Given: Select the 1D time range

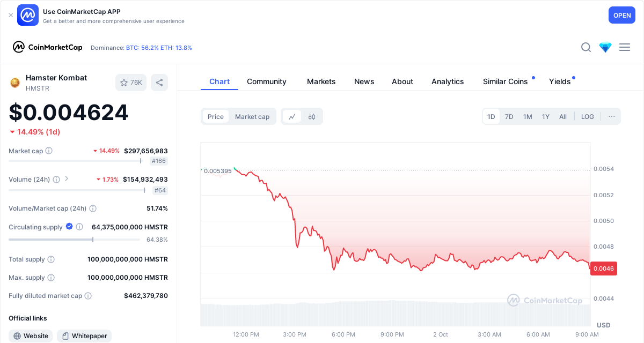Looking at the screenshot, I should (x=491, y=116).
